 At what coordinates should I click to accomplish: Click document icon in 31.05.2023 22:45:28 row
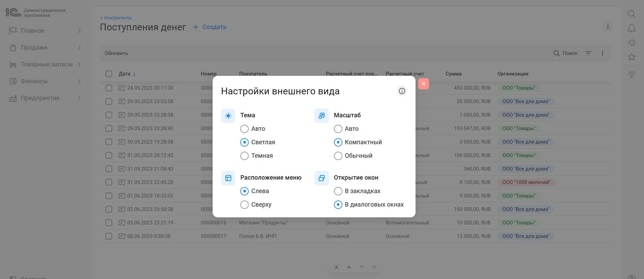pyautogui.click(x=122, y=182)
